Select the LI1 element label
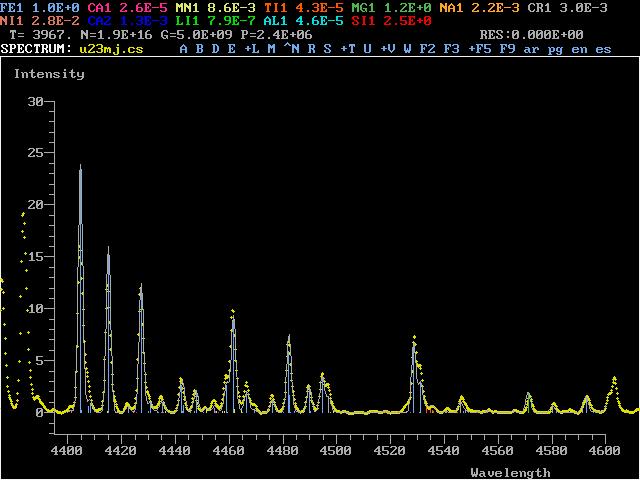The width and height of the screenshot is (640, 480). coord(188,20)
